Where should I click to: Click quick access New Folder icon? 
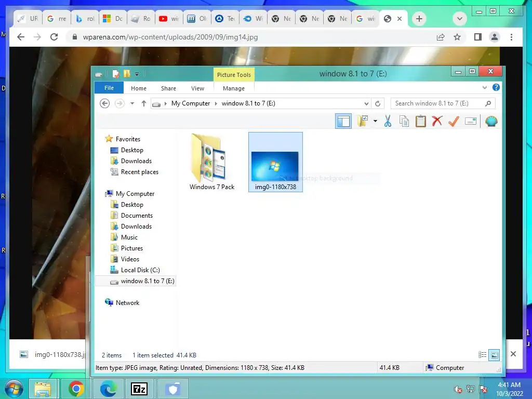127,74
